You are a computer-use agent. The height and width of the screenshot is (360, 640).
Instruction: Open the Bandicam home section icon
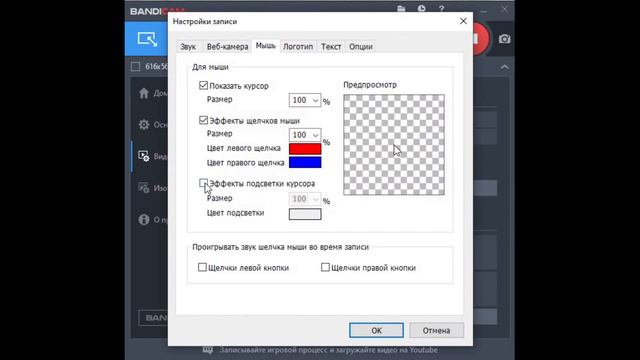click(144, 93)
